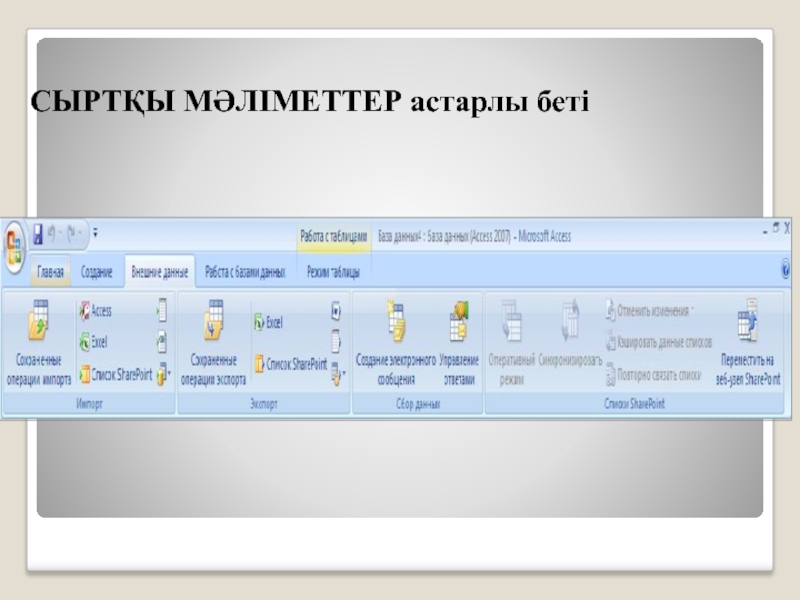The height and width of the screenshot is (600, 800).
Task: Expand the additional import options dropdown
Action: pos(163,374)
